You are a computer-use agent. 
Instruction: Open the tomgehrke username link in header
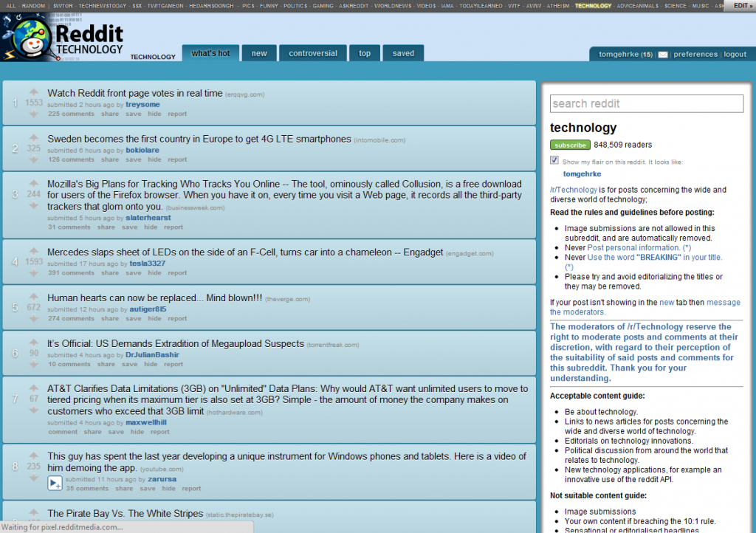[x=619, y=54]
